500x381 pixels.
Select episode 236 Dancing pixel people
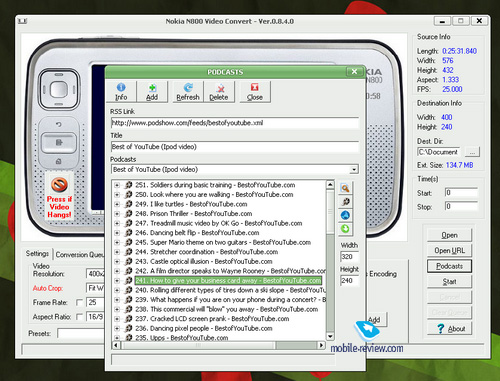pos(204,328)
